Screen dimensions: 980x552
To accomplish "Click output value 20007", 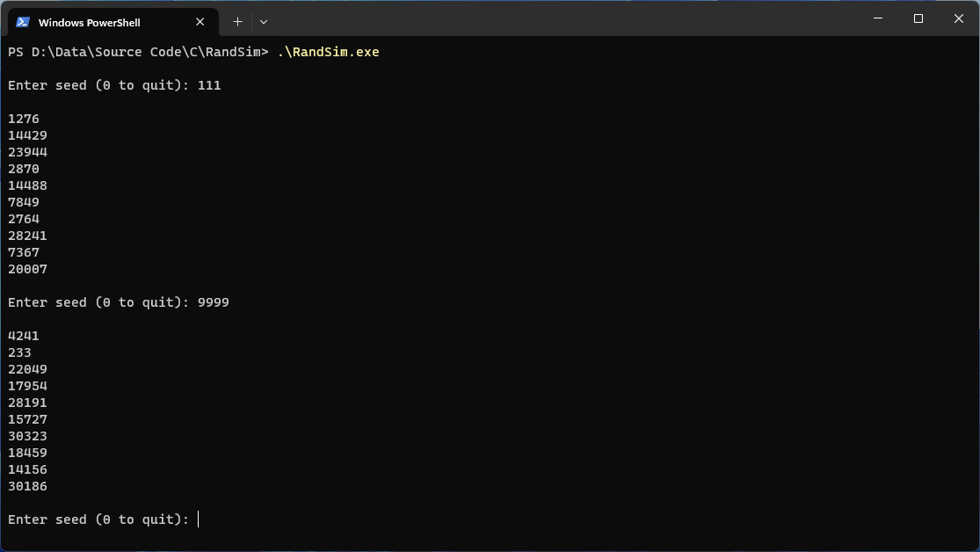I will (27, 269).
